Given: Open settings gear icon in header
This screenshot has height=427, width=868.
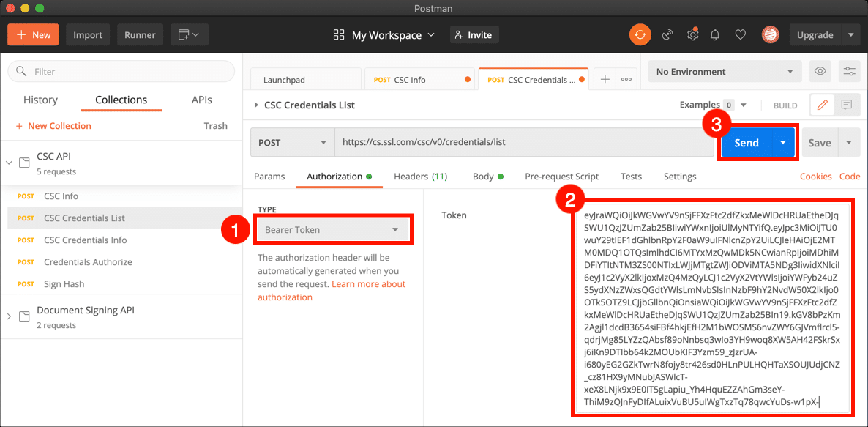Looking at the screenshot, I should 692,34.
